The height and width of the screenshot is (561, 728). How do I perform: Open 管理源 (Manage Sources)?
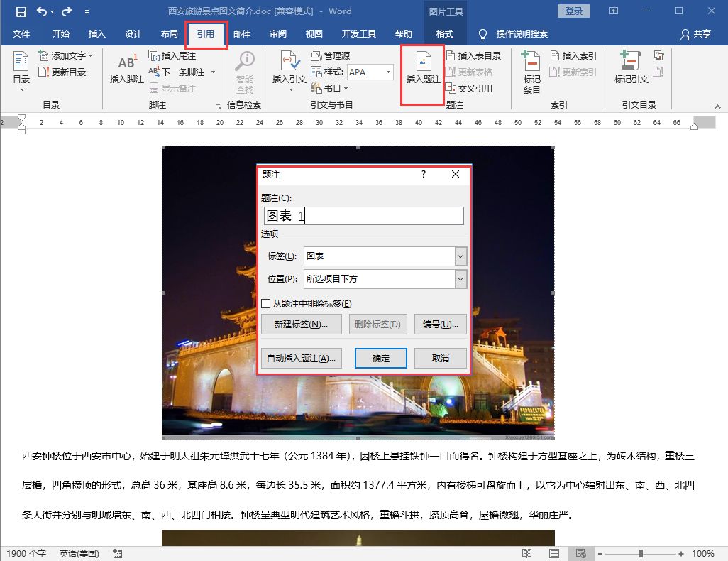click(x=331, y=55)
